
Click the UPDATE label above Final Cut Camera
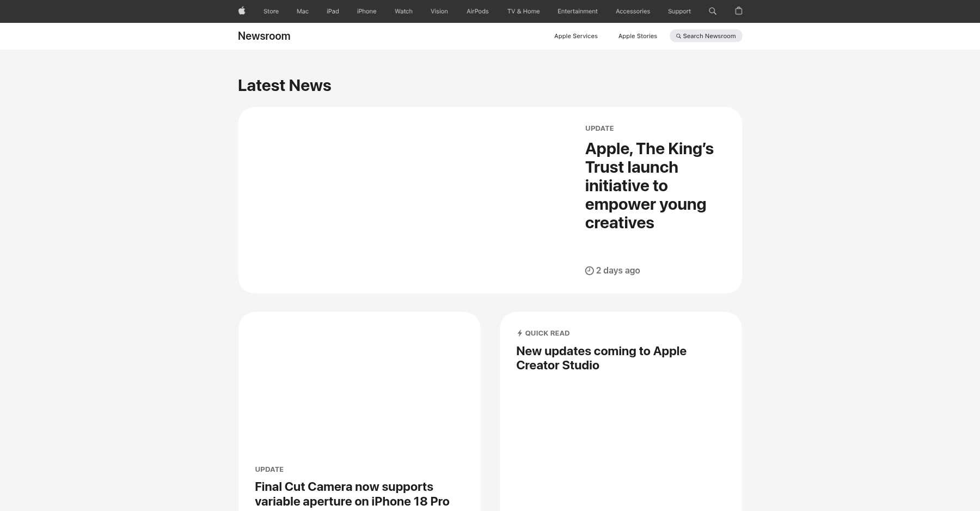pos(269,470)
